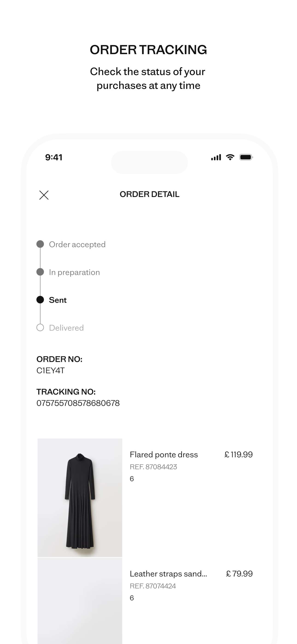Open the black flared dress thumbnail
This screenshot has width=297, height=644.
coord(80,498)
